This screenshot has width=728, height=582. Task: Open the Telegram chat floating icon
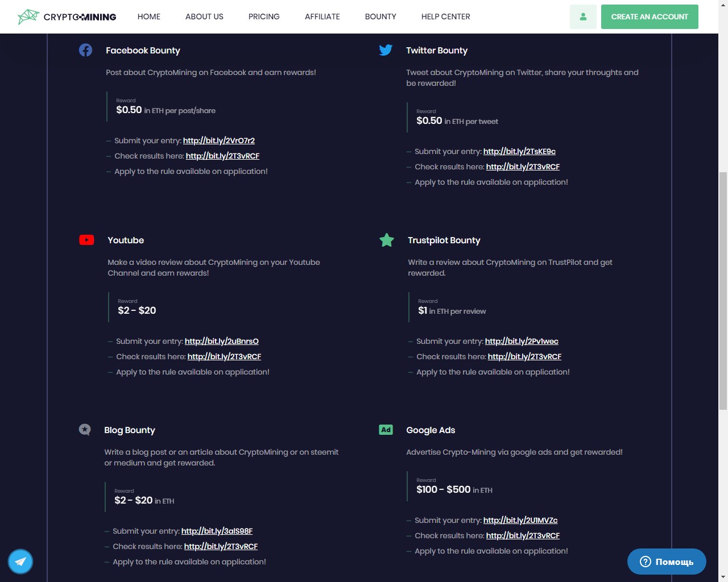(20, 562)
